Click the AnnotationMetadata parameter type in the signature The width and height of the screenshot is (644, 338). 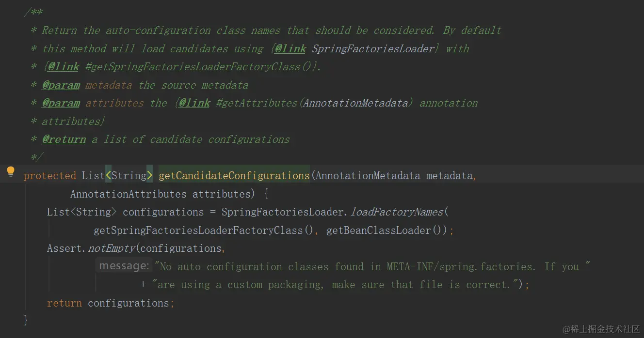click(x=368, y=176)
